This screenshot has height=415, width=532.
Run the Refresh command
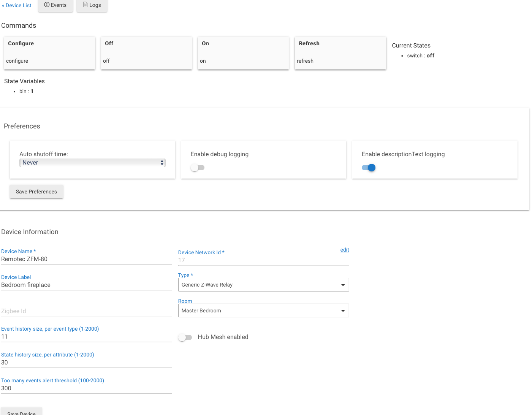[340, 53]
